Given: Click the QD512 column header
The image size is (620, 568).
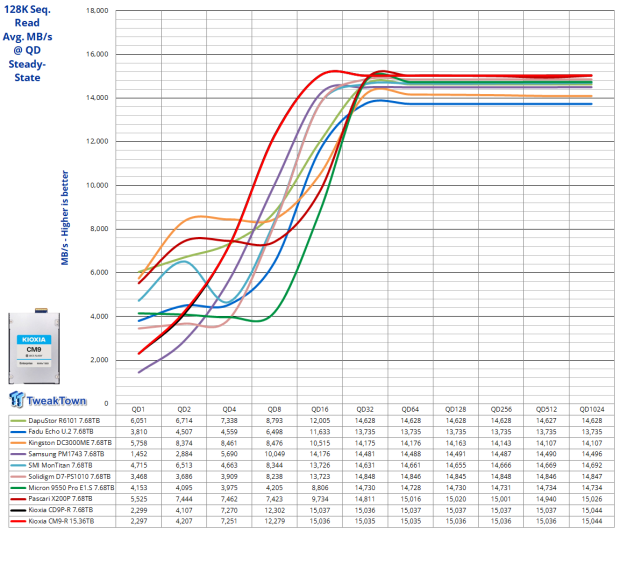Looking at the screenshot, I should click(x=546, y=409).
